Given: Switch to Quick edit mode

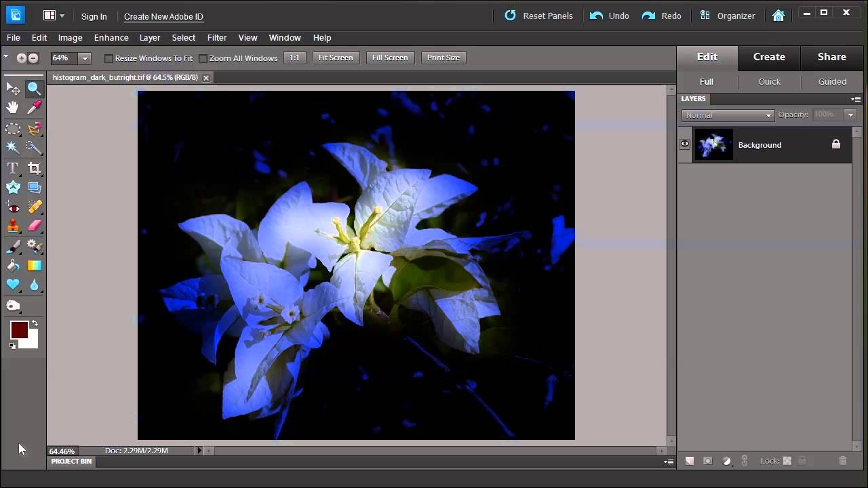Looking at the screenshot, I should [x=770, y=81].
